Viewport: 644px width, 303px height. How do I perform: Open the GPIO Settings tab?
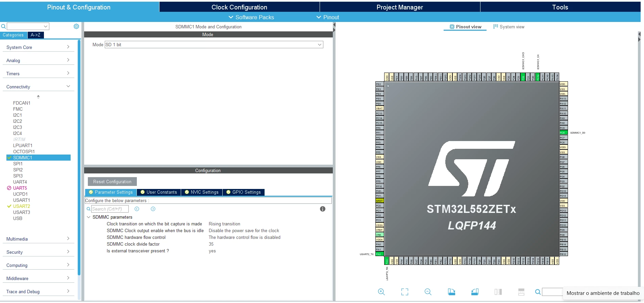coord(244,192)
